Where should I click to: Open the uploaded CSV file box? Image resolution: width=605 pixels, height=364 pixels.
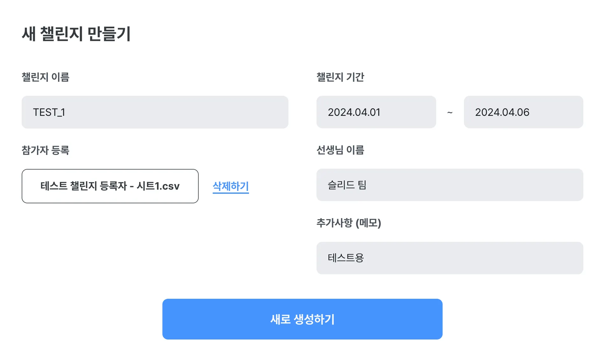[x=110, y=186]
